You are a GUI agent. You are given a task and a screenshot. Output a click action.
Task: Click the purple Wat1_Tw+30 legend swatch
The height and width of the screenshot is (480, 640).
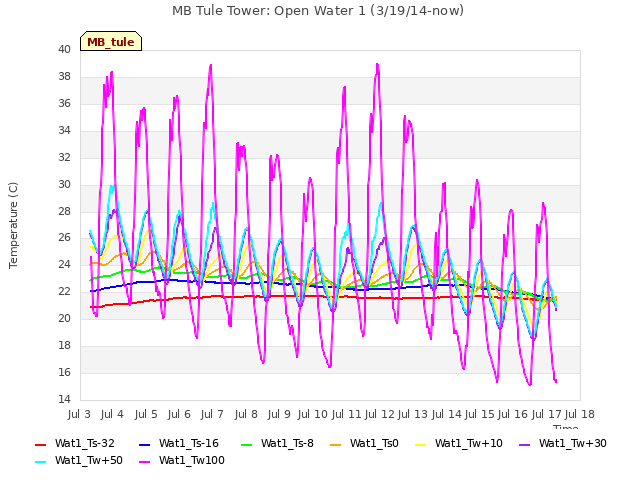[x=524, y=444]
